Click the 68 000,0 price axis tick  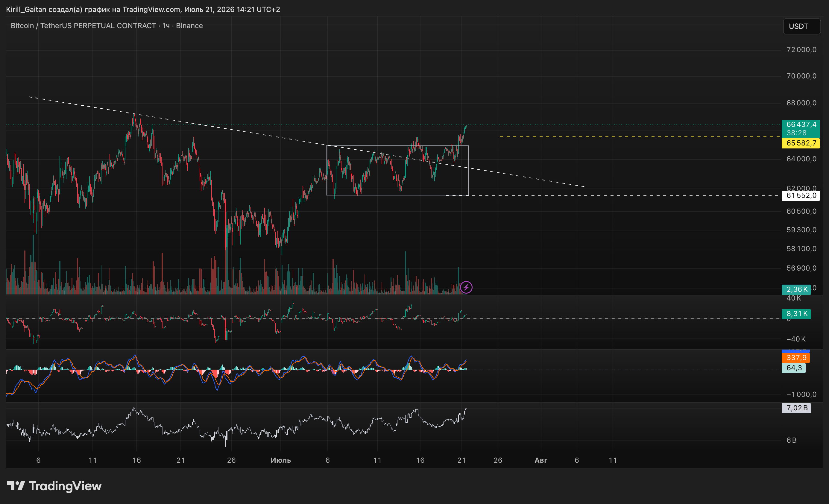[801, 103]
